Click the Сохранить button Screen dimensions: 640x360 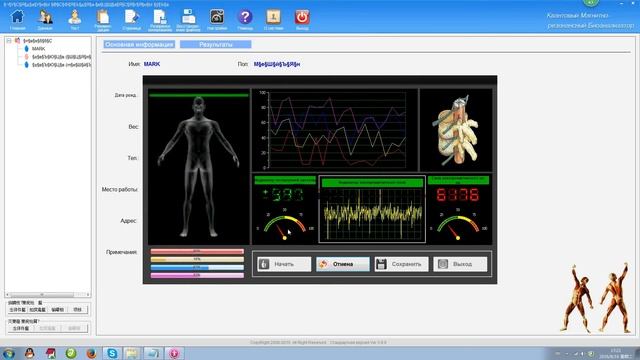pos(401,264)
